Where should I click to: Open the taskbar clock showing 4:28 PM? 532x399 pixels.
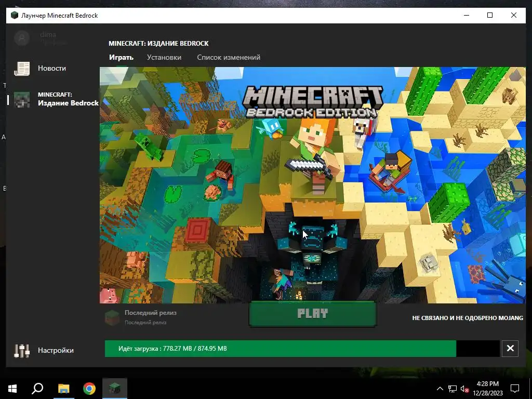(487, 389)
